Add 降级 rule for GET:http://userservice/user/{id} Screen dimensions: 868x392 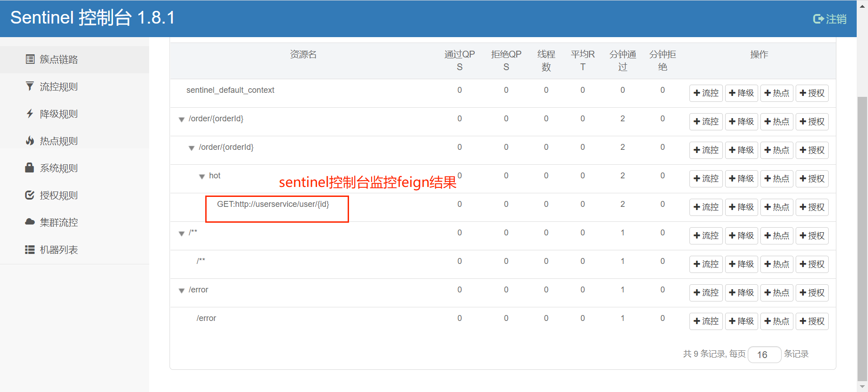741,207
